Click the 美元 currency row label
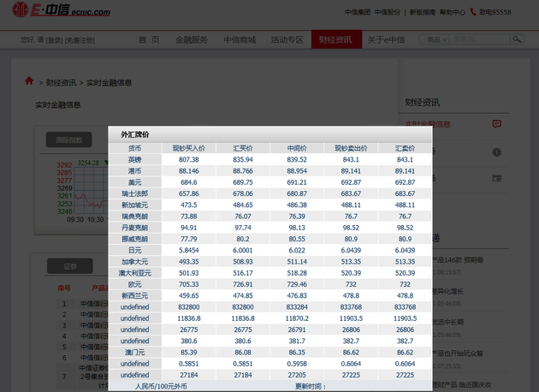 [135, 182]
